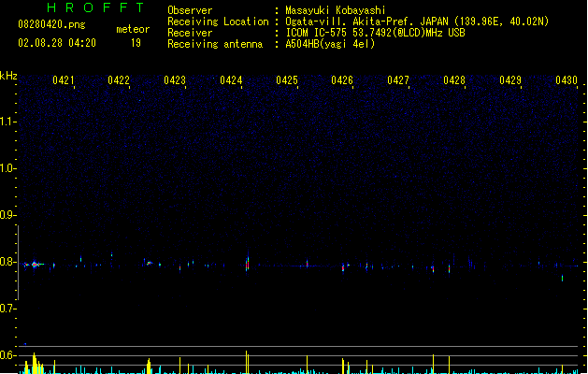
Task: Click the 0427 time marker
Action: click(398, 80)
